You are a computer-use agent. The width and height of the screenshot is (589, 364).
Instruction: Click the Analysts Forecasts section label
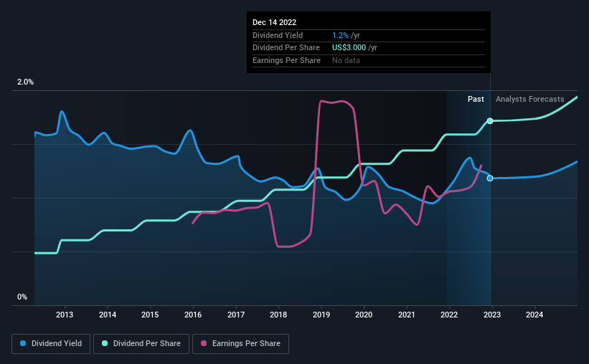coord(529,99)
